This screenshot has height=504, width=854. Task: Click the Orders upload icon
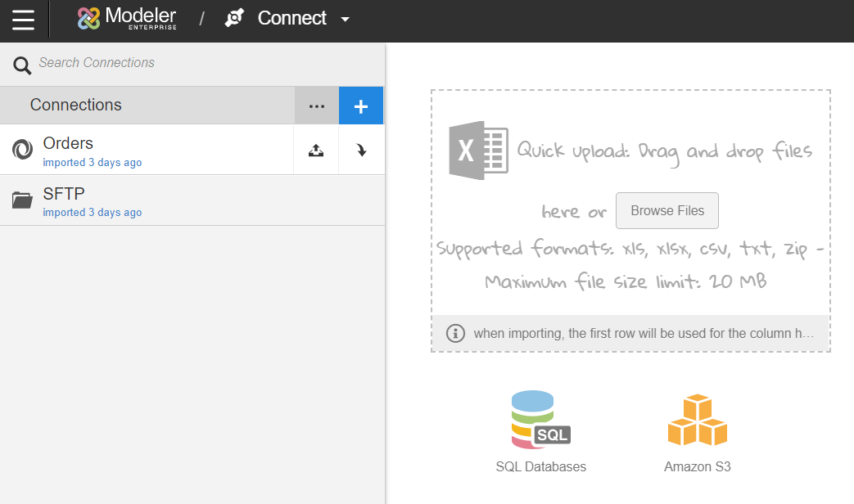(x=316, y=150)
